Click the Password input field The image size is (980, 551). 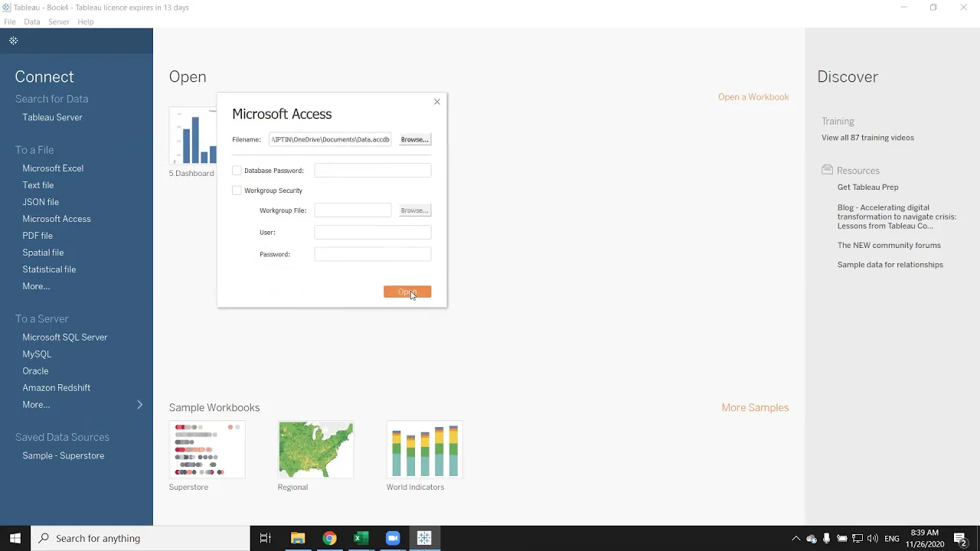pos(373,254)
